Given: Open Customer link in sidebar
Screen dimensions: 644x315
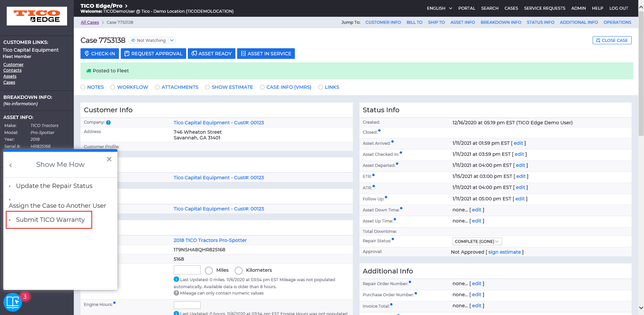Looking at the screenshot, I should pos(13,64).
